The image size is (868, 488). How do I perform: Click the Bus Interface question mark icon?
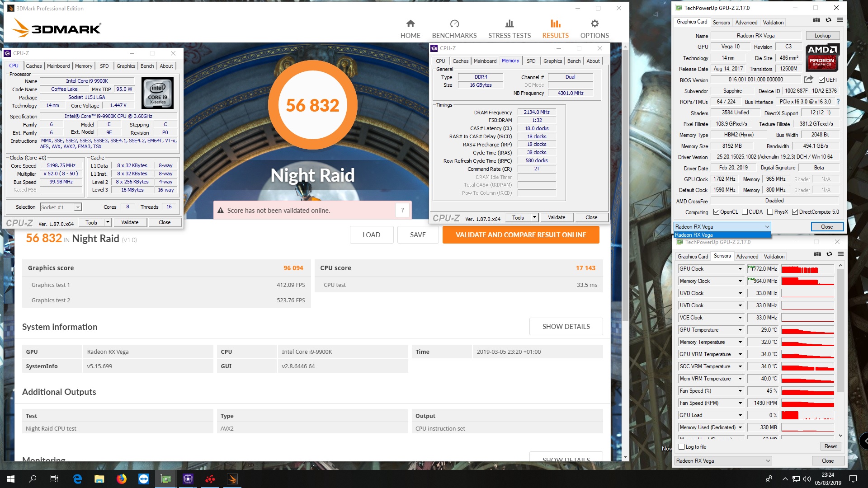click(x=838, y=102)
